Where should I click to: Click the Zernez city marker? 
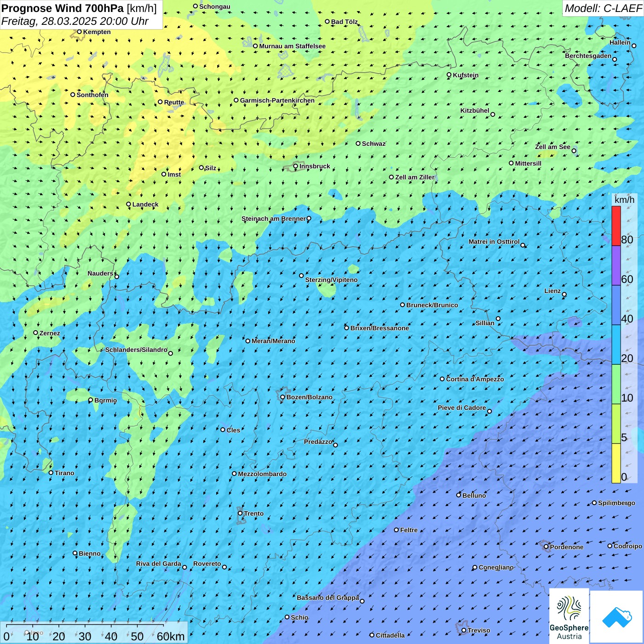click(x=36, y=333)
